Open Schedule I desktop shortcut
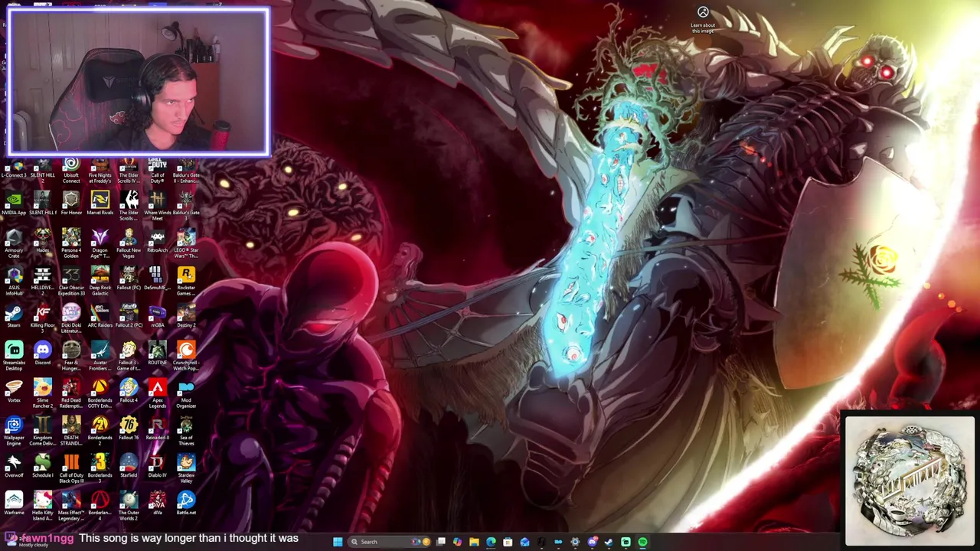 point(42,466)
